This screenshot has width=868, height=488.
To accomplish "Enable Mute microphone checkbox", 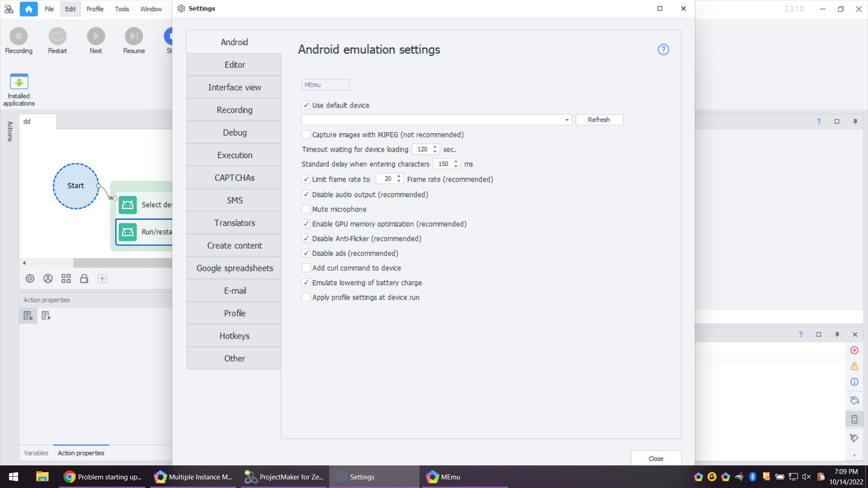I will [x=306, y=209].
